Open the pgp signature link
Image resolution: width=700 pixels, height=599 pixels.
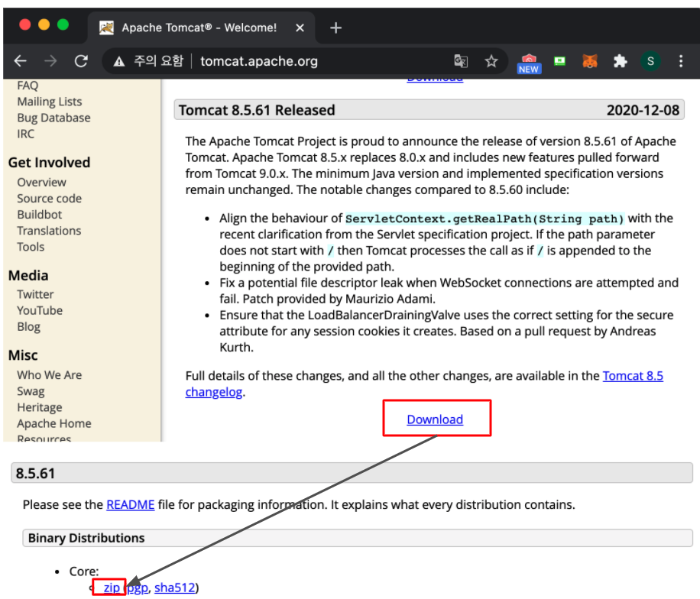click(137, 588)
